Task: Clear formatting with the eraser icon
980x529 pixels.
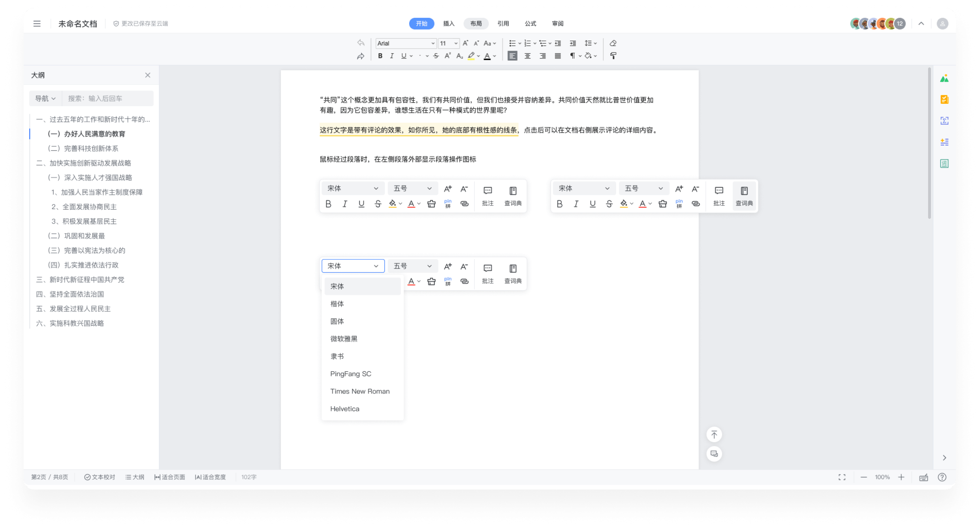Action: click(613, 43)
